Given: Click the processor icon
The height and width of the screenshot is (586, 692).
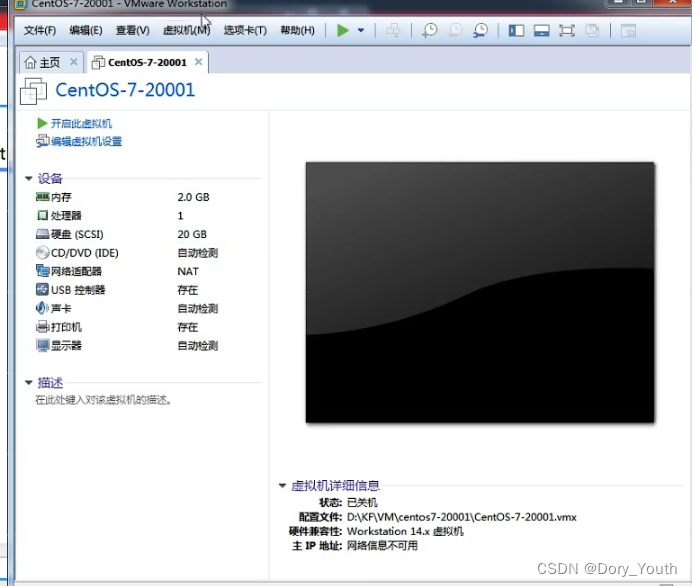Looking at the screenshot, I should (42, 215).
